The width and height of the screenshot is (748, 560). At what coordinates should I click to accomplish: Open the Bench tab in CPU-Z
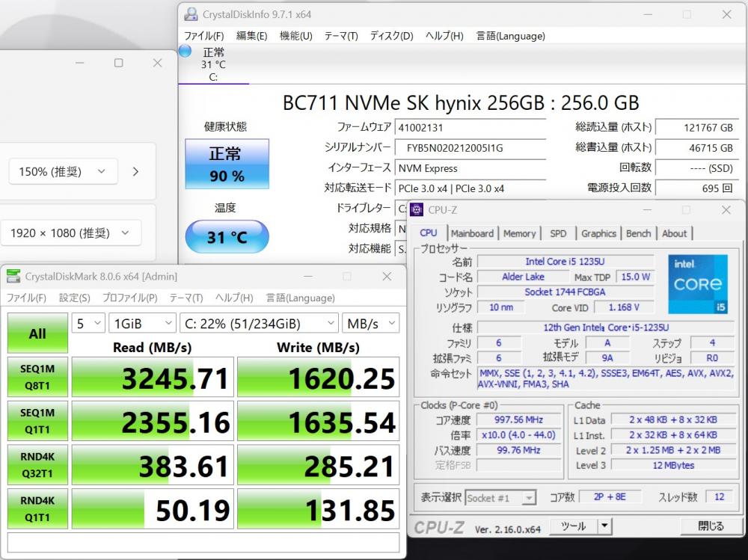(638, 233)
